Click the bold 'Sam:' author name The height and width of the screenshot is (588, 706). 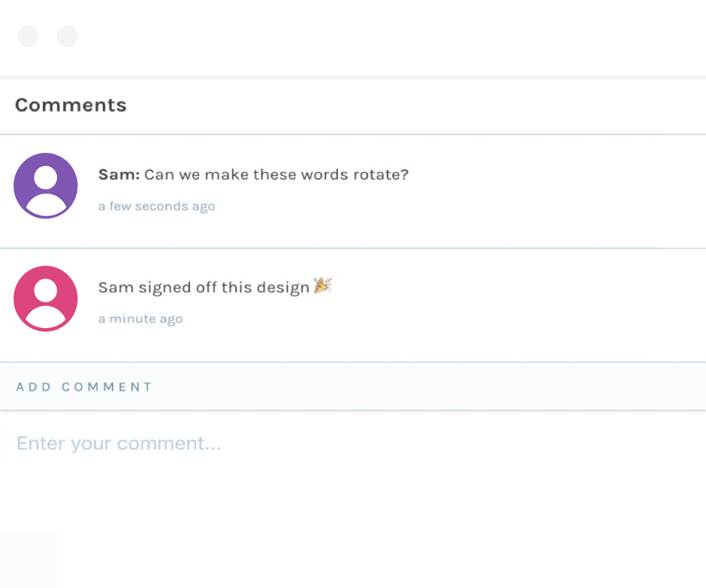click(x=119, y=175)
